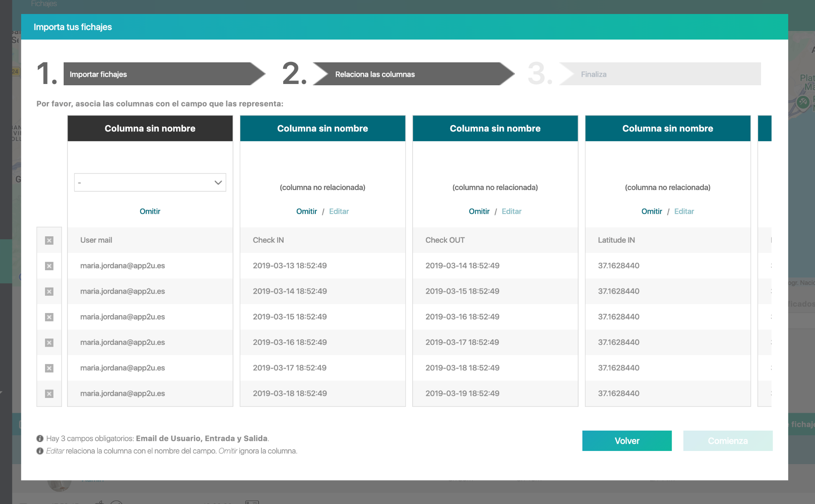Click the 'User mail' cell

[x=150, y=240]
